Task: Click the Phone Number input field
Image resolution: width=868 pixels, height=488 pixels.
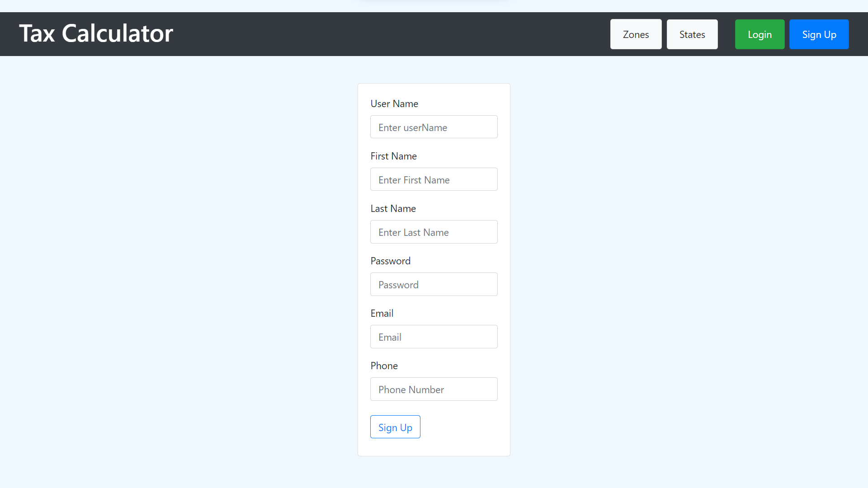Action: pyautogui.click(x=434, y=389)
